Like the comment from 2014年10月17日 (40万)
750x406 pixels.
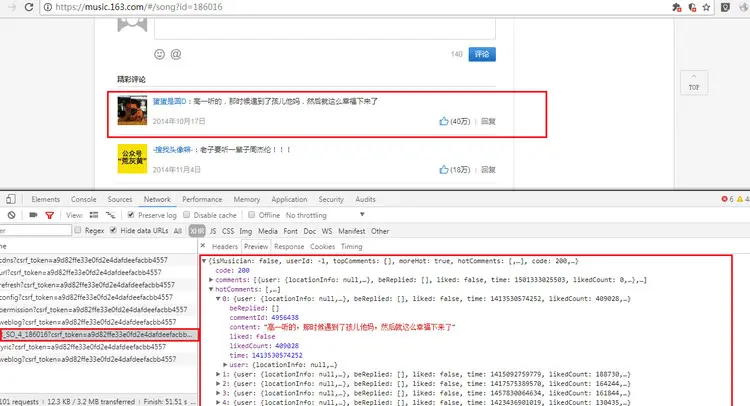[444, 121]
